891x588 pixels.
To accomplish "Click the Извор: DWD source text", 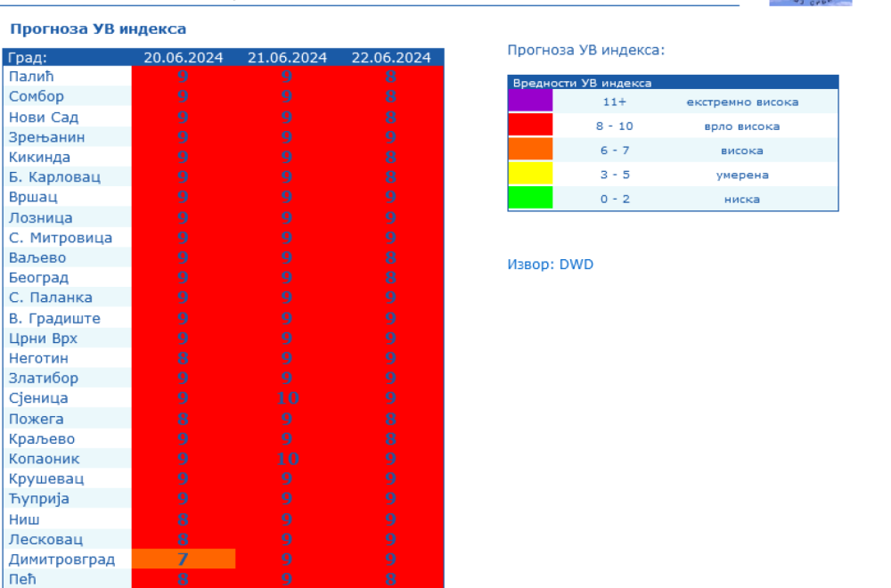I will [550, 265].
